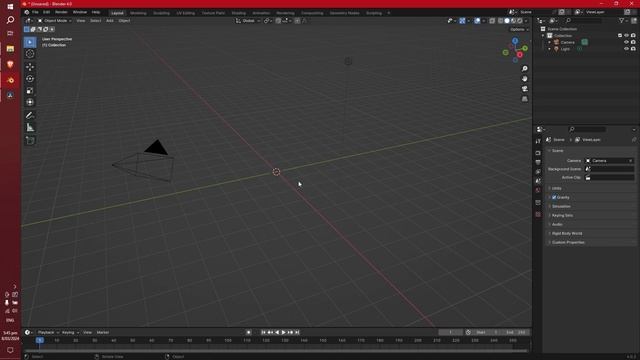Hide Light in viewport via eye icon
The width and height of the screenshot is (640, 360).
click(627, 49)
